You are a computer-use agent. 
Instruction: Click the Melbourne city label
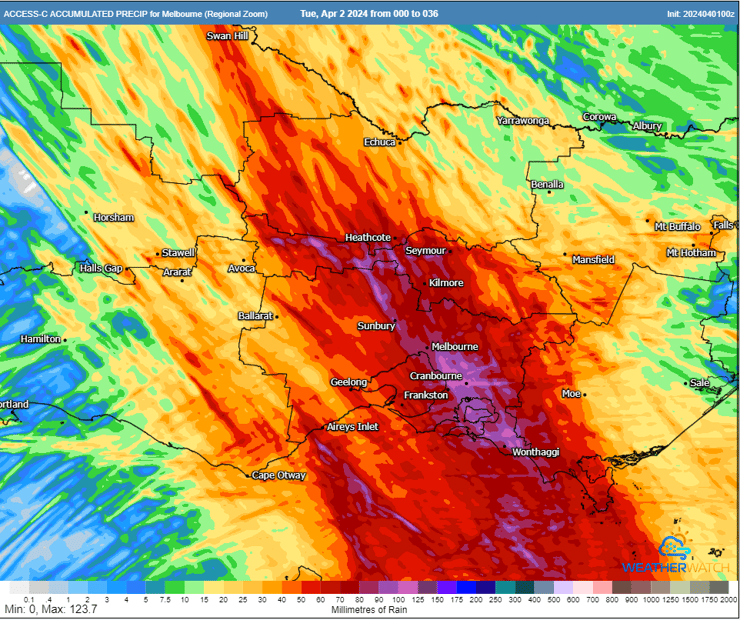pos(454,347)
